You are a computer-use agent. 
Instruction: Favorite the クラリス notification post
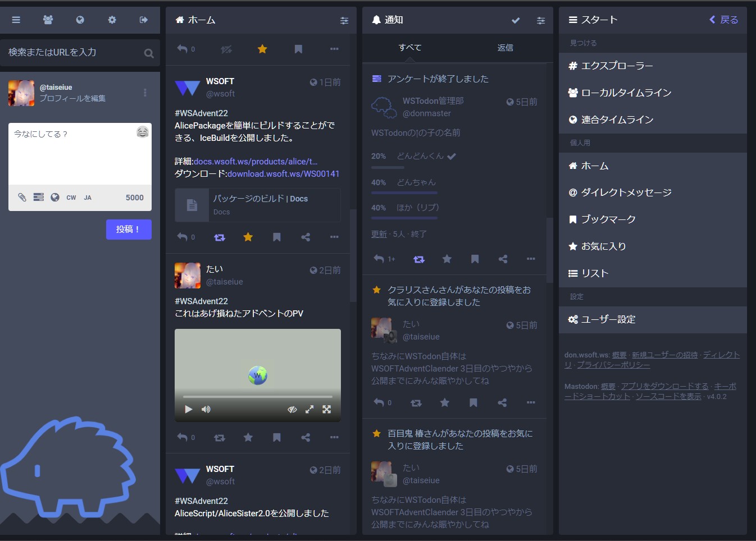coord(444,402)
